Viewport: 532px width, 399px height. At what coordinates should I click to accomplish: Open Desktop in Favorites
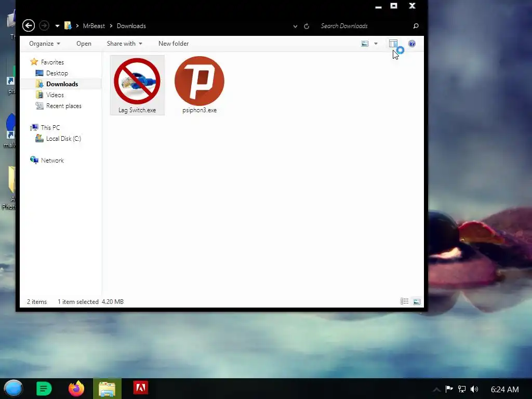pos(57,73)
